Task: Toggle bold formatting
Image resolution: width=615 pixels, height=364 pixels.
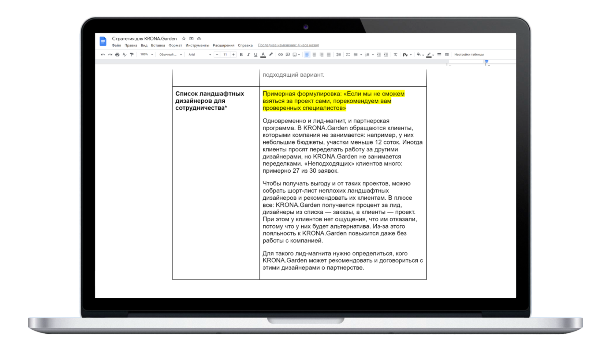Action: 241,55
